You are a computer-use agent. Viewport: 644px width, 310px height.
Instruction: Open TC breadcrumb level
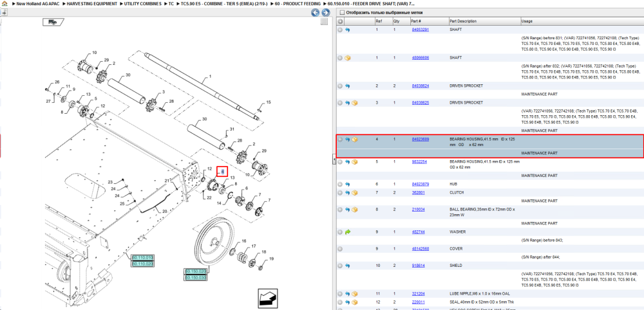[x=171, y=3]
